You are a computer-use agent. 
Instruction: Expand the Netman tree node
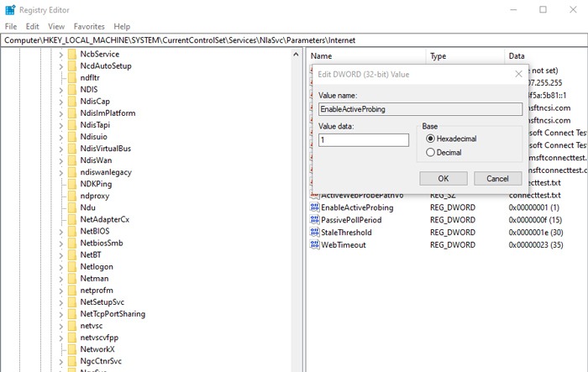click(60, 279)
